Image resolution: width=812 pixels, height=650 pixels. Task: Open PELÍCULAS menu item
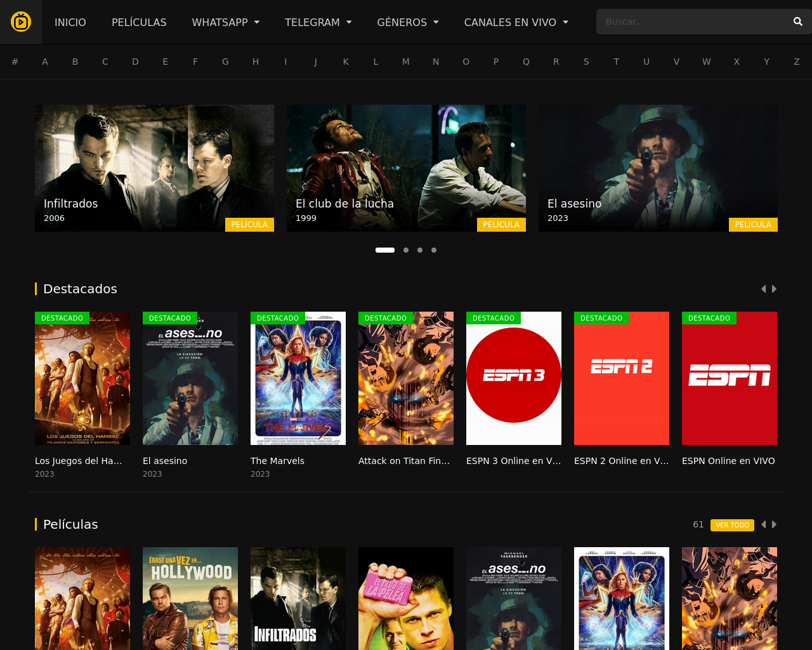tap(139, 22)
